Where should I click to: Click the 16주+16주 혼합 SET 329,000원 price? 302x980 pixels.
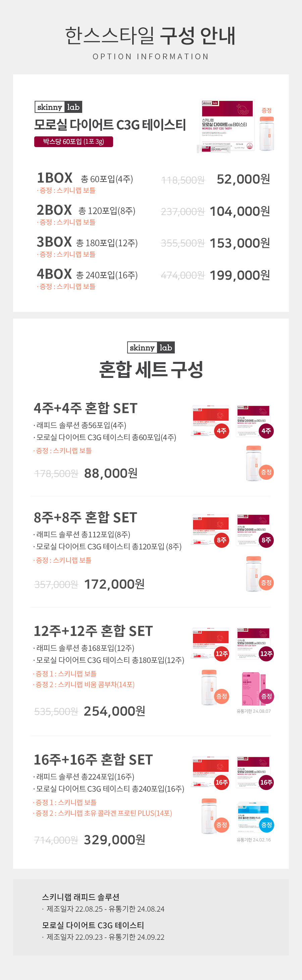pyautogui.click(x=115, y=840)
